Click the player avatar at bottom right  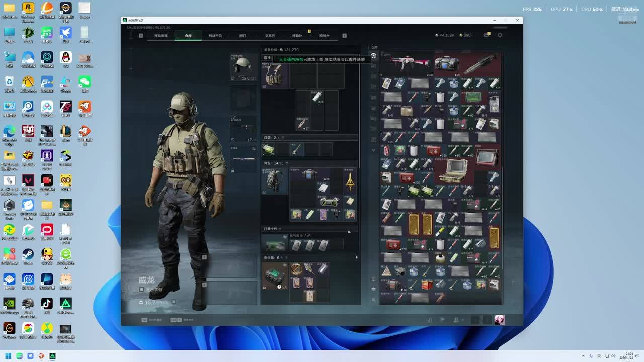499,320
